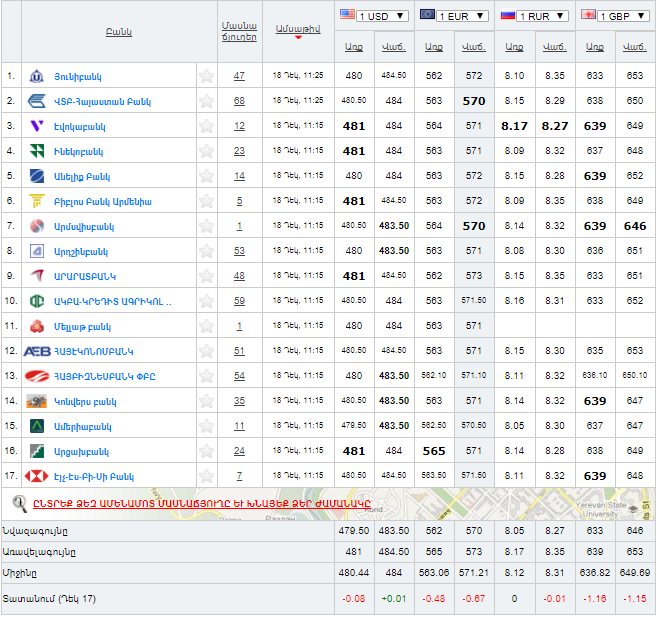
Task: Click the fluctuation value -1.16 in GBP column
Action: (595, 599)
